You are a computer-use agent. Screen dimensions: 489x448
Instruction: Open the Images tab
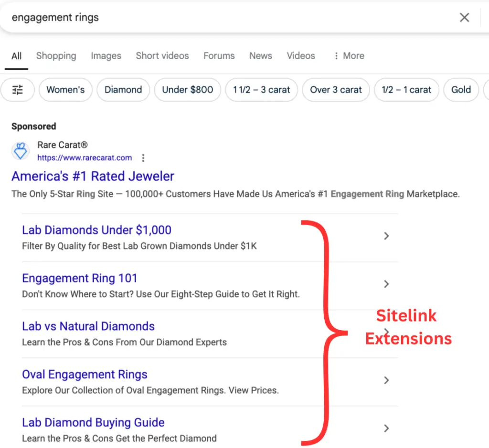click(106, 56)
